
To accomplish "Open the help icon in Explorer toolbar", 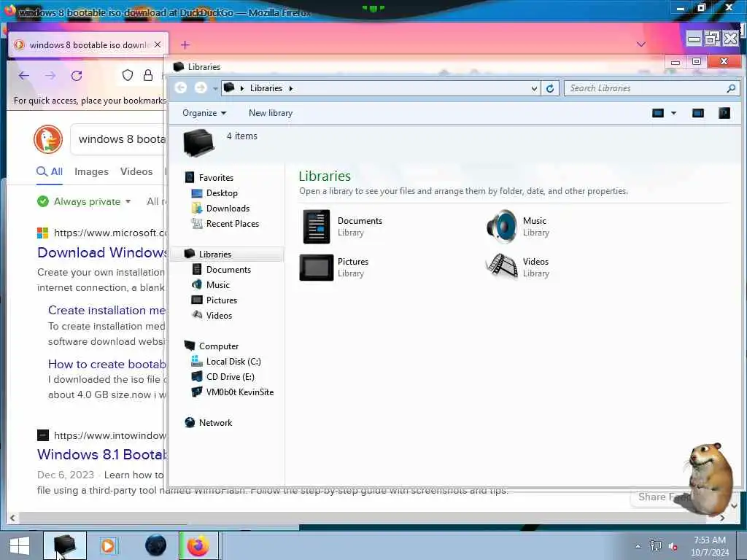I will tap(724, 113).
